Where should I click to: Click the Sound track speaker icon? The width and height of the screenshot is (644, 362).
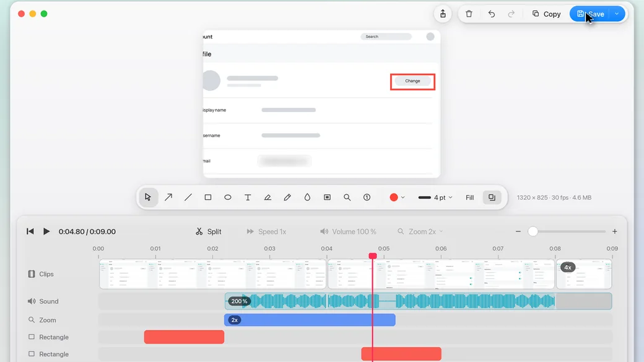tap(31, 301)
